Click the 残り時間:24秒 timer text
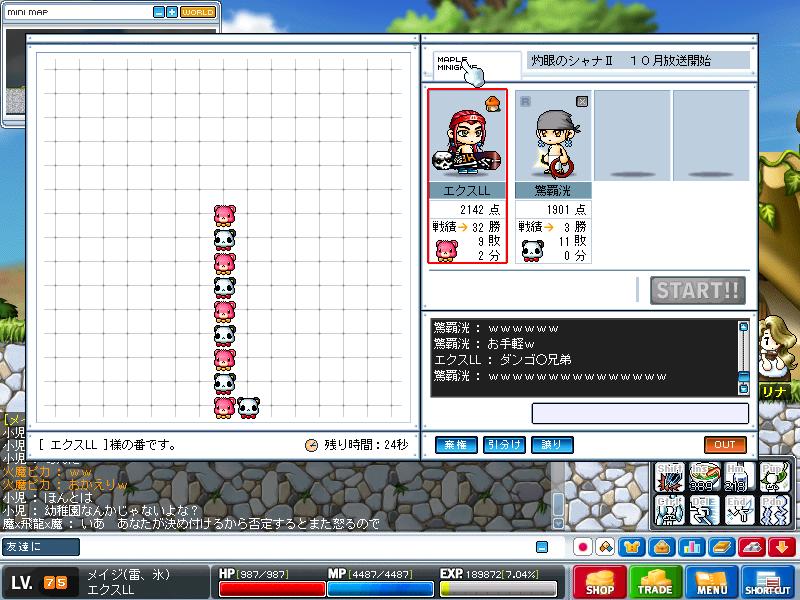The height and width of the screenshot is (600, 800). tap(366, 445)
